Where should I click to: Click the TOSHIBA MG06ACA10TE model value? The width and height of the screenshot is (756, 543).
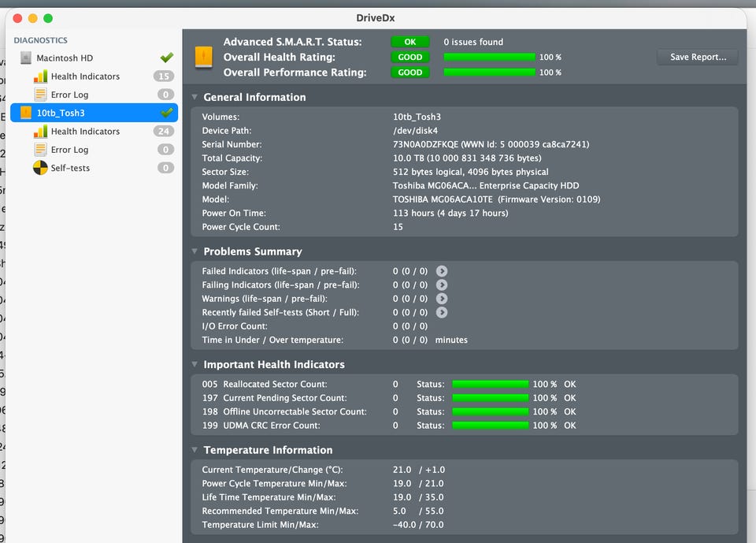tap(443, 199)
